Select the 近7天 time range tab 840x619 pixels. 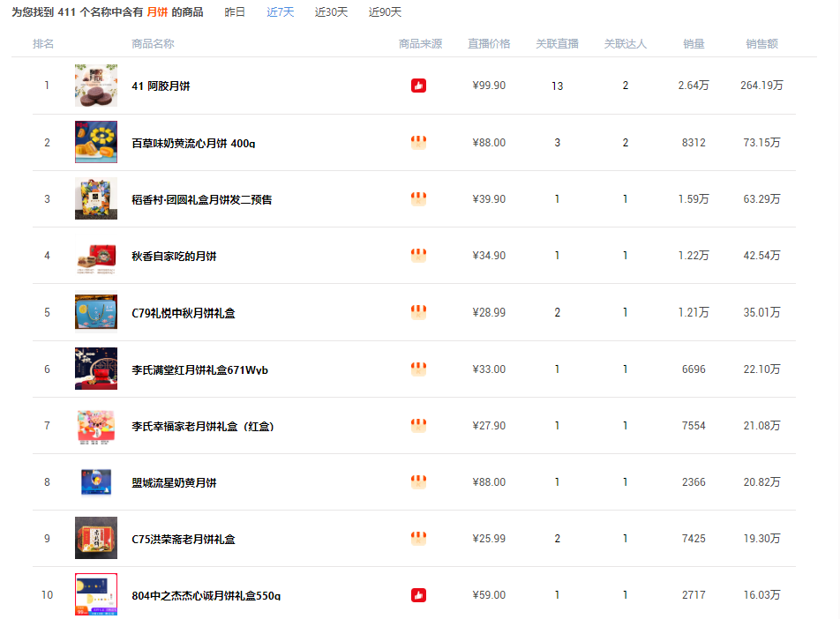pyautogui.click(x=281, y=11)
